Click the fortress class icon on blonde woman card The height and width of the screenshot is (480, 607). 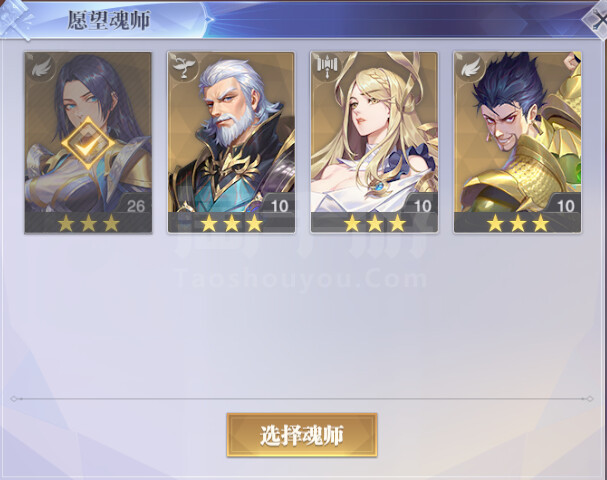(327, 67)
